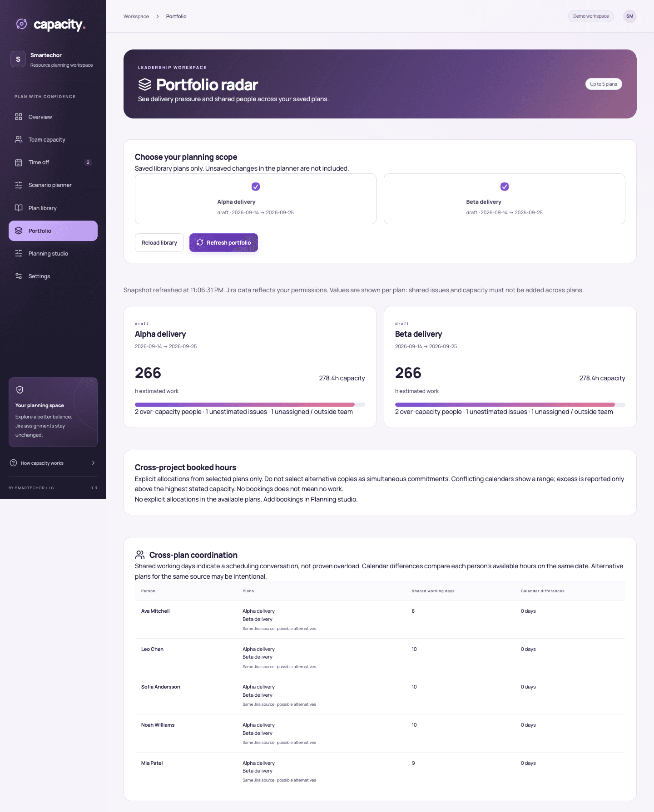
Task: Click the SM user avatar
Action: (629, 16)
